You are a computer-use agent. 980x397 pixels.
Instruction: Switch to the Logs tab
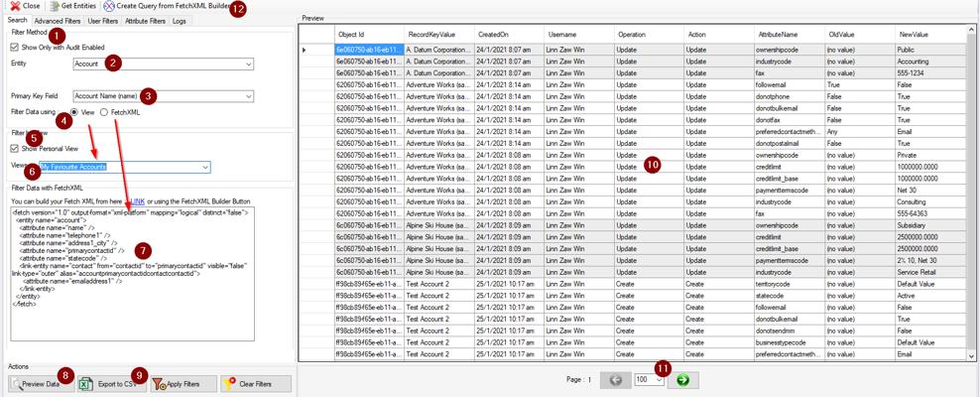tap(179, 20)
